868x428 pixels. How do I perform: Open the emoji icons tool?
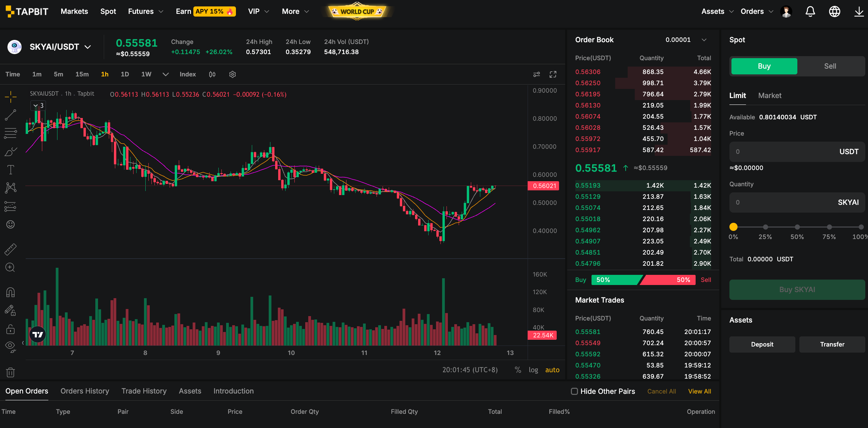10,224
